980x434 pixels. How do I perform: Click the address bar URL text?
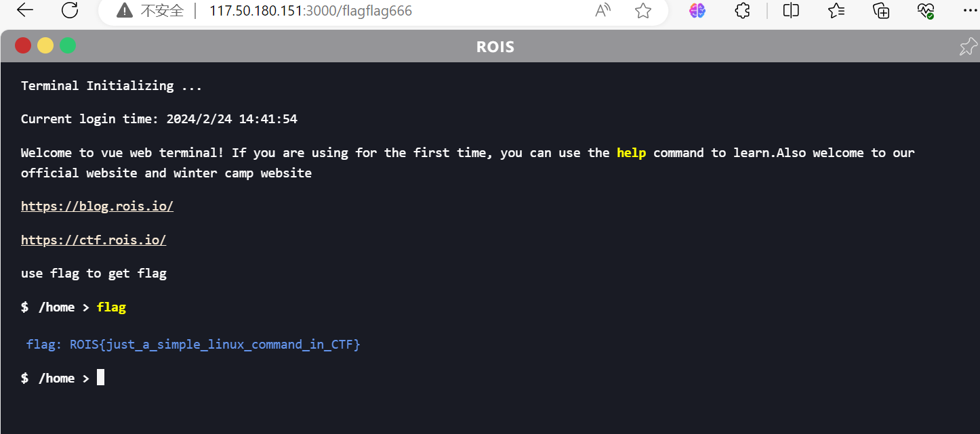310,11
